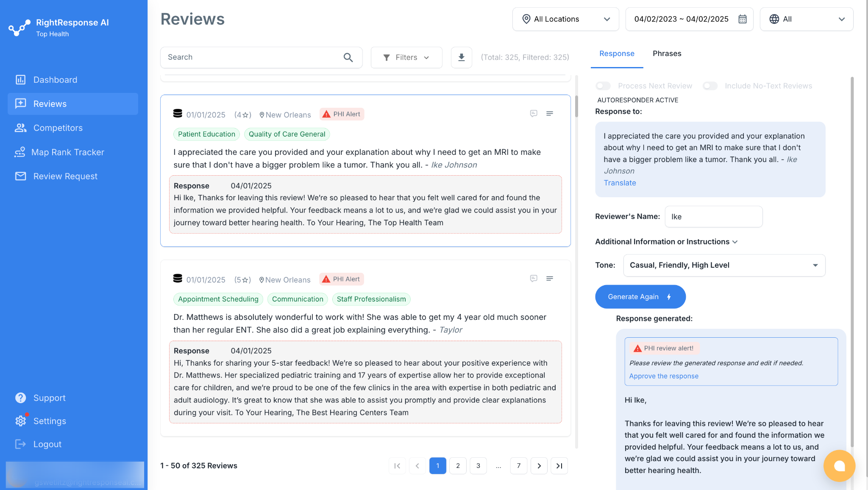Open the All Locations dropdown
868x490 pixels.
click(x=565, y=19)
